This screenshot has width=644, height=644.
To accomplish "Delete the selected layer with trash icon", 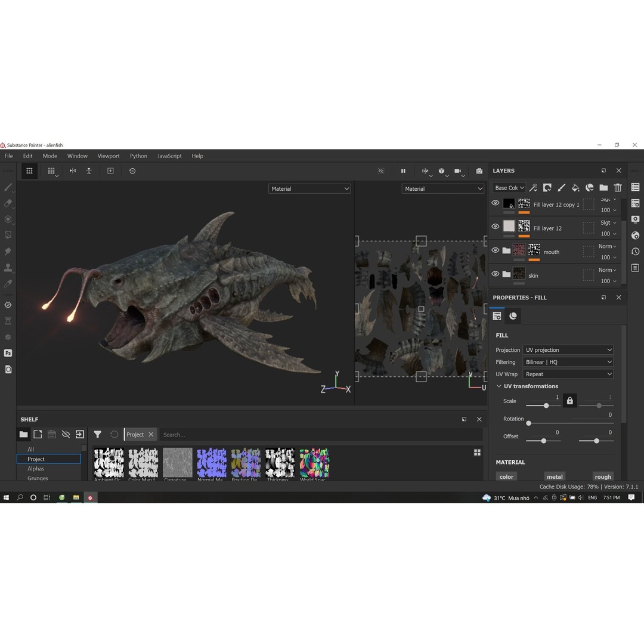I will (x=618, y=188).
